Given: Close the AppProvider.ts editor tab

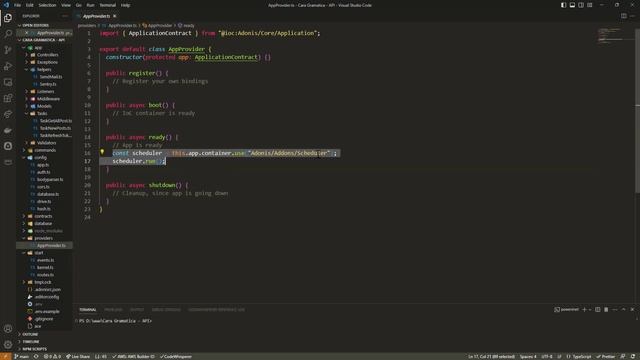Looking at the screenshot, I should pyautogui.click(x=115, y=16).
